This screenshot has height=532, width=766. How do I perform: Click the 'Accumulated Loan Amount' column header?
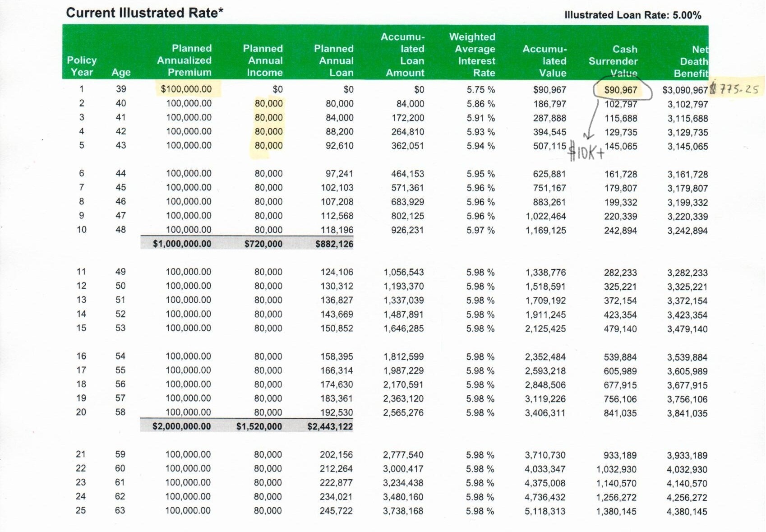point(404,55)
